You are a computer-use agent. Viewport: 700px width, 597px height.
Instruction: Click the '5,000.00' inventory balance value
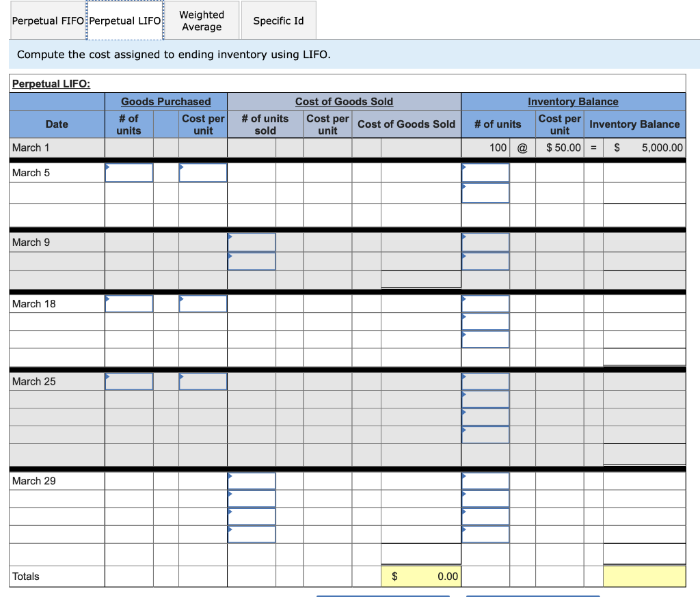pos(662,148)
